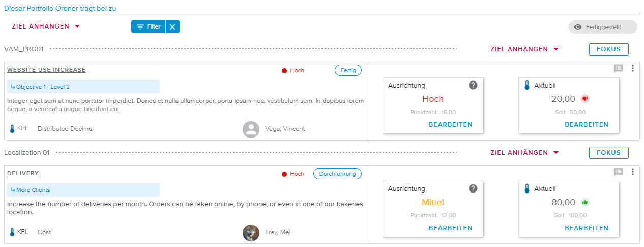Open the Filter button
Image resolution: width=644 pixels, height=247 pixels.
point(149,26)
